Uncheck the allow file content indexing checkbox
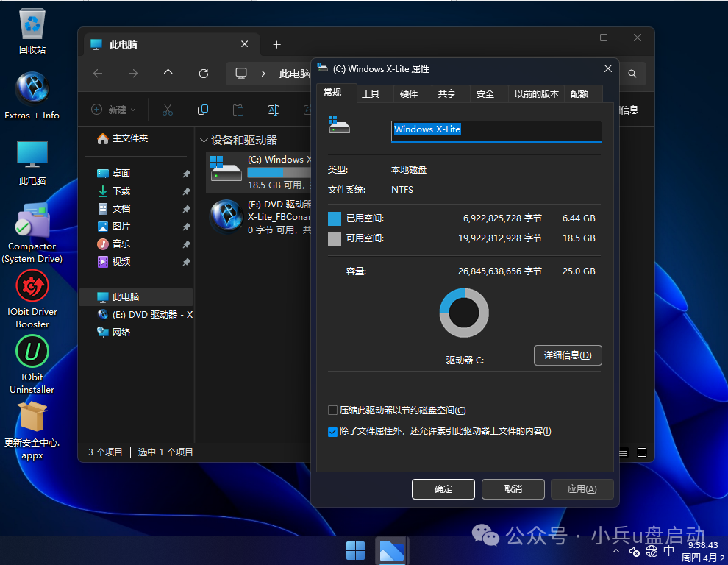This screenshot has width=728, height=565. 333,431
